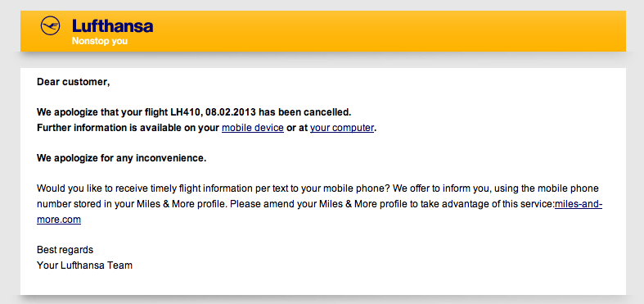The height and width of the screenshot is (304, 644).
Task: Open the "your computer" link
Action: click(x=342, y=128)
